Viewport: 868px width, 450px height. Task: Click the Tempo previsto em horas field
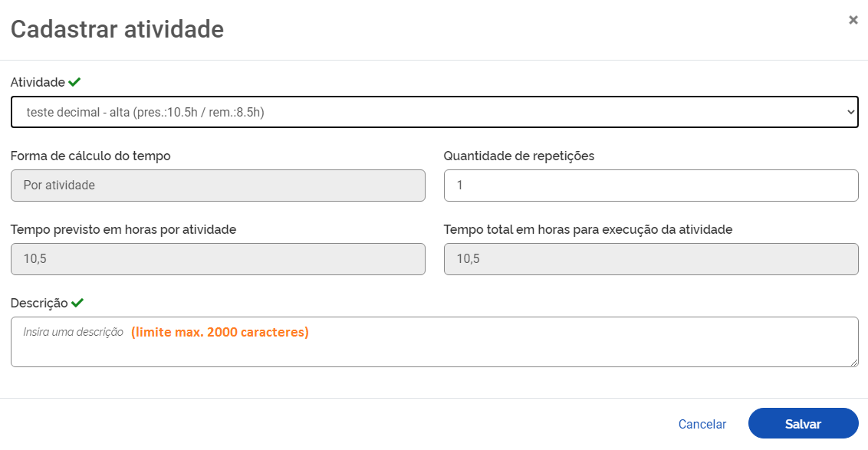pyautogui.click(x=218, y=259)
